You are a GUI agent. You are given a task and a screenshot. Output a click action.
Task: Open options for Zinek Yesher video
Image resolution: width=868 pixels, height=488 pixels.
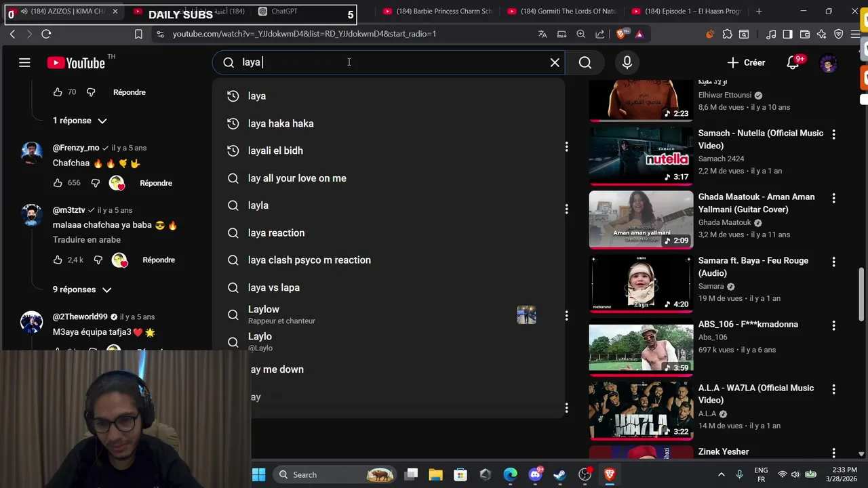pyautogui.click(x=833, y=453)
